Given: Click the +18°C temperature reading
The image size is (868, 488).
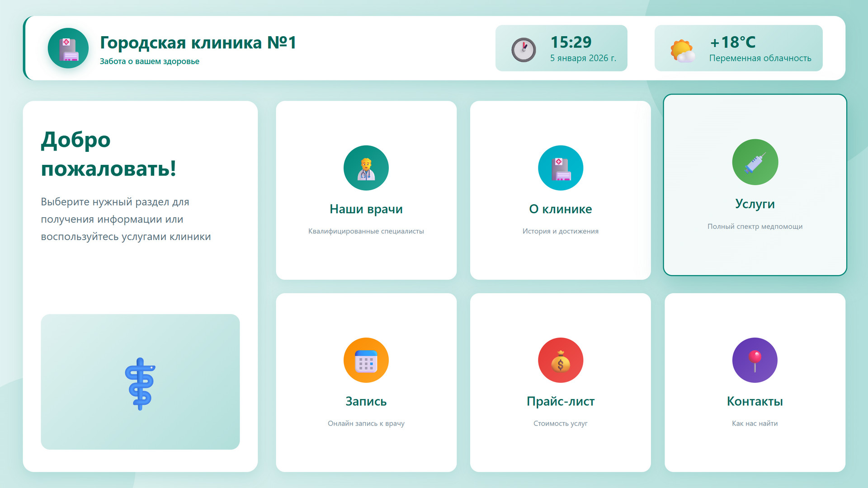Looking at the screenshot, I should (732, 42).
